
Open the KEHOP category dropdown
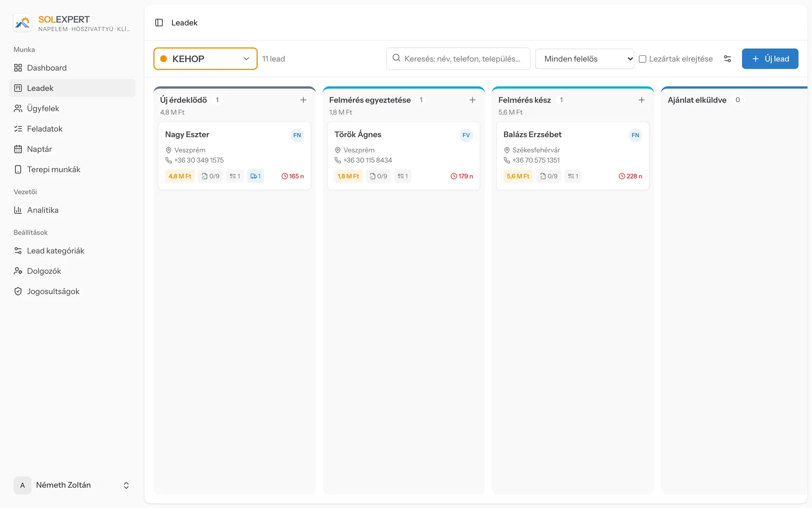206,59
